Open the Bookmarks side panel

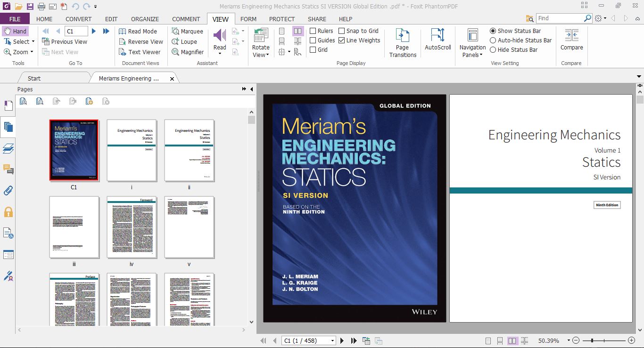point(8,105)
